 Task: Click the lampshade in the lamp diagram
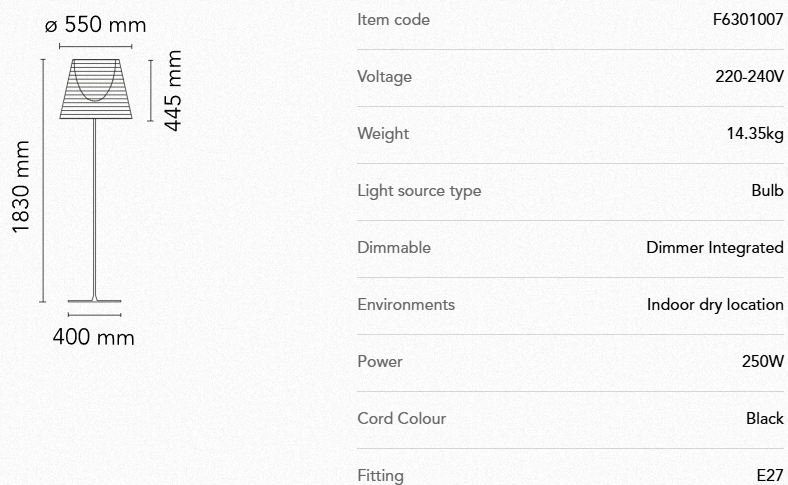(95, 89)
